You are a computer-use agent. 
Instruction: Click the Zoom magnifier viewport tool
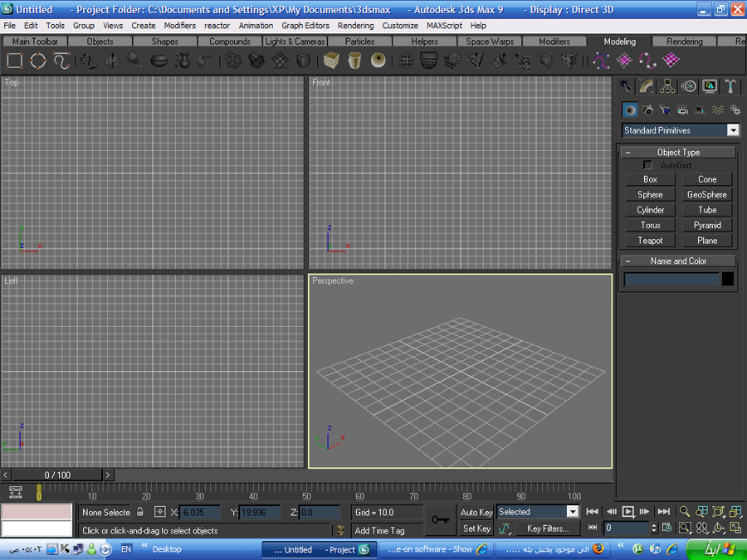[x=685, y=512]
